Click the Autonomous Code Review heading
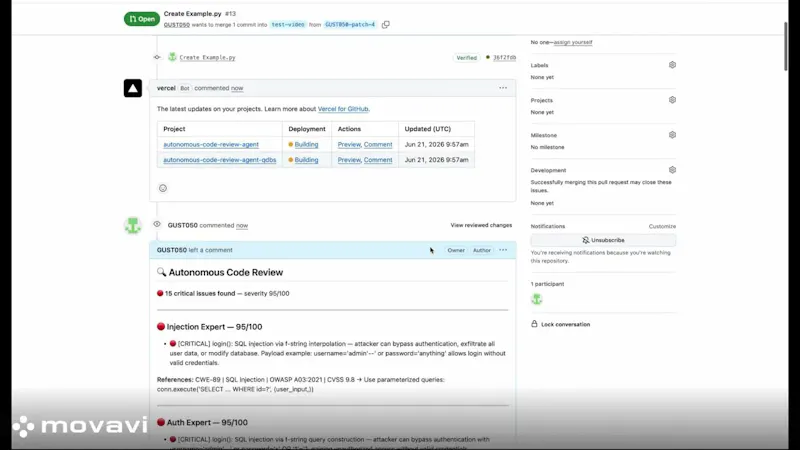Image resolution: width=800 pixels, height=450 pixels. (226, 272)
